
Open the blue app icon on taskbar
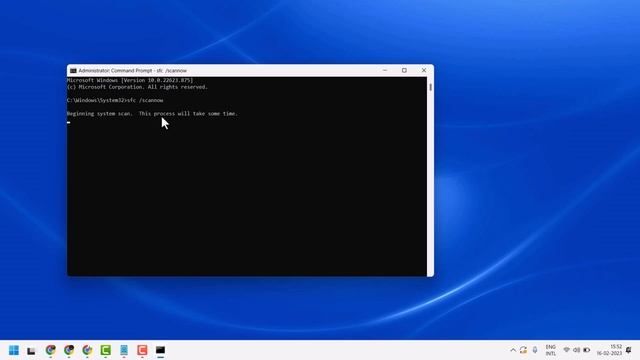click(124, 350)
